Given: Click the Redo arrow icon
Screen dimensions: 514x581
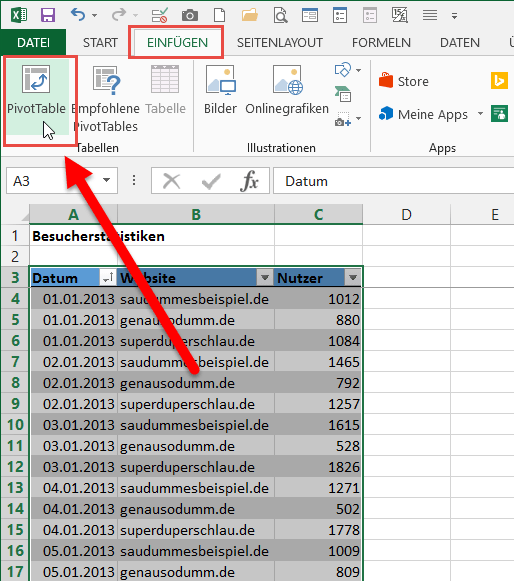Looking at the screenshot, I should click(119, 15).
